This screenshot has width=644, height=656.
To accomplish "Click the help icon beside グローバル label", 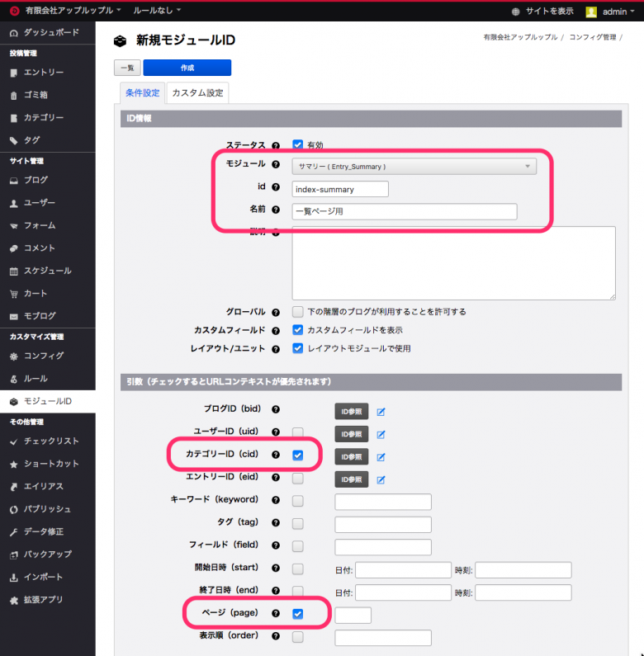I will 276,312.
